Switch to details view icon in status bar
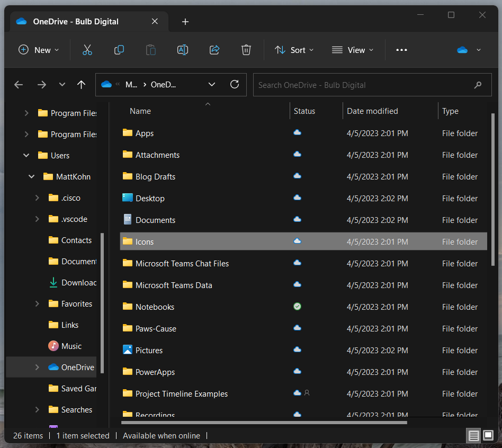The image size is (502, 448). tap(473, 435)
